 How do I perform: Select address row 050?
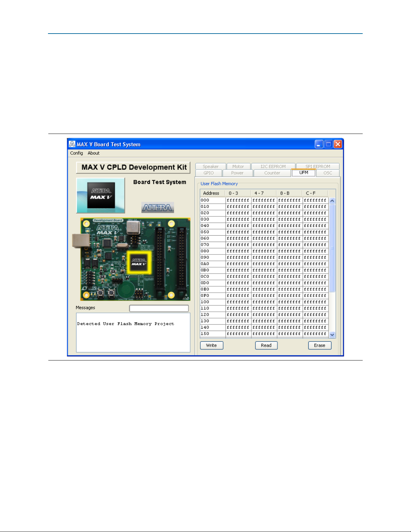(x=264, y=232)
